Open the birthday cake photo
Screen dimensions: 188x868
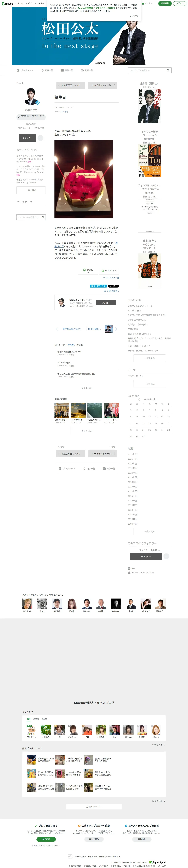(84, 179)
